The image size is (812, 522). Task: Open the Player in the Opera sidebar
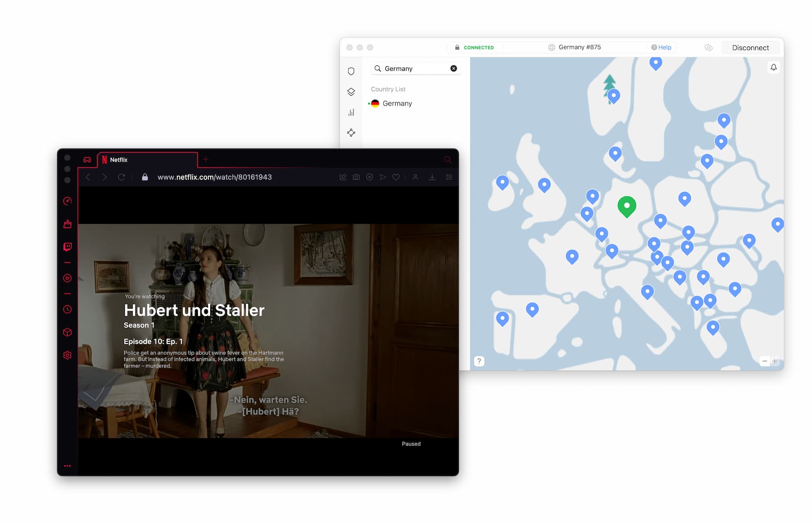point(67,278)
